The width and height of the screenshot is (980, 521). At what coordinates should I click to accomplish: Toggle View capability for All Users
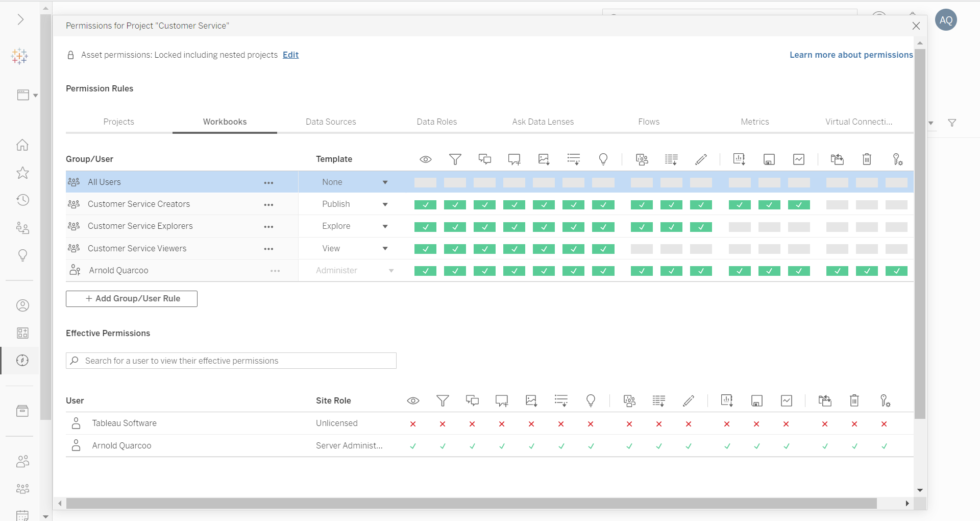(425, 183)
